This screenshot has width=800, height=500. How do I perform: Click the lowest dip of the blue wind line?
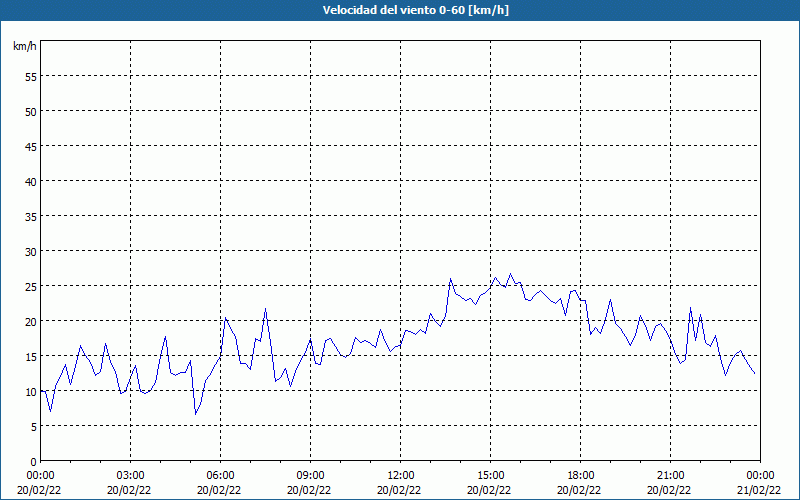coord(195,414)
